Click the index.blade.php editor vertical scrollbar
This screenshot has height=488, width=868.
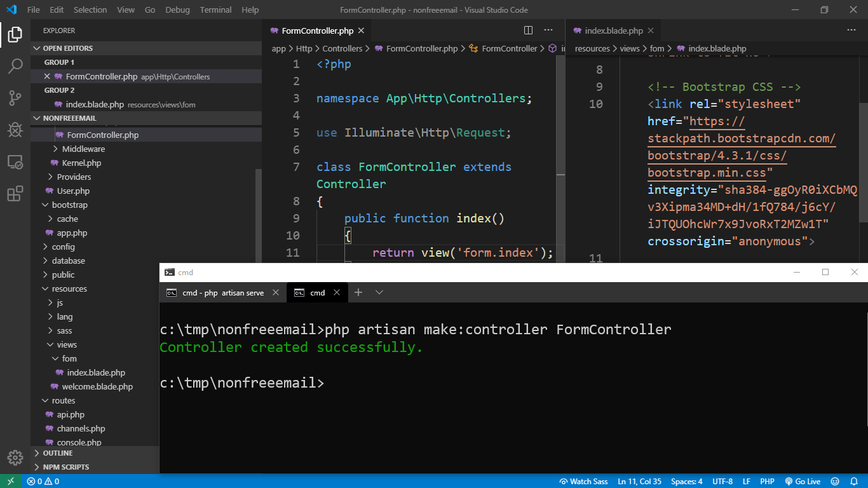click(863, 162)
